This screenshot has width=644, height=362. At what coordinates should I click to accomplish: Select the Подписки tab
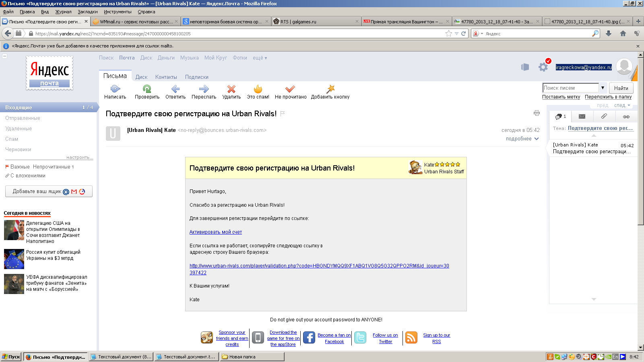[197, 77]
